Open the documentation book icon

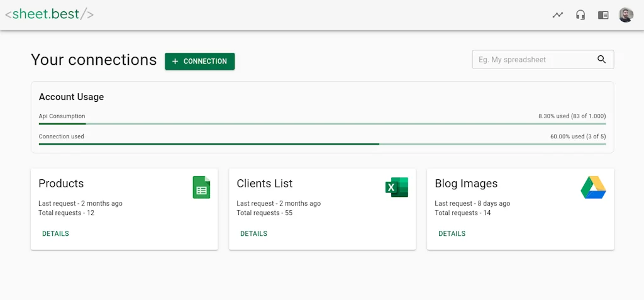pos(603,15)
